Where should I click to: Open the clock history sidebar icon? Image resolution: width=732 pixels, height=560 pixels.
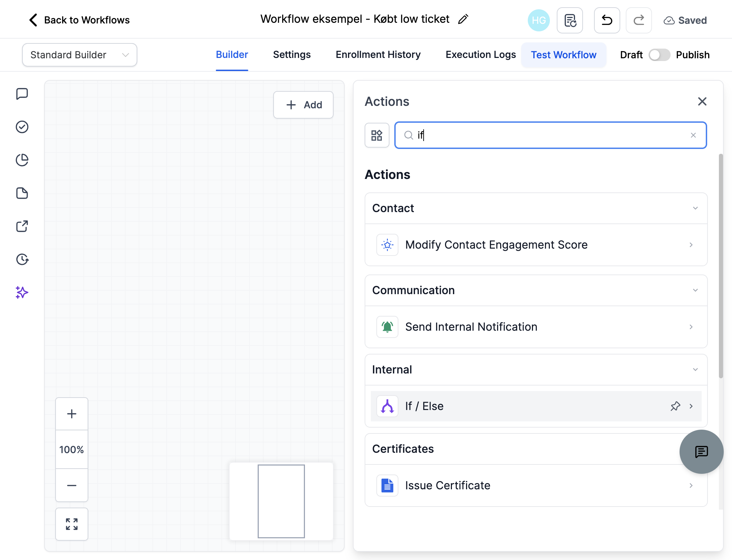click(x=22, y=259)
